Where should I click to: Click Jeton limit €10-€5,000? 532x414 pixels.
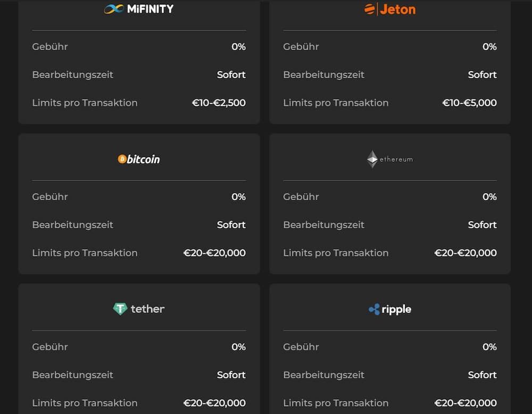tap(469, 103)
